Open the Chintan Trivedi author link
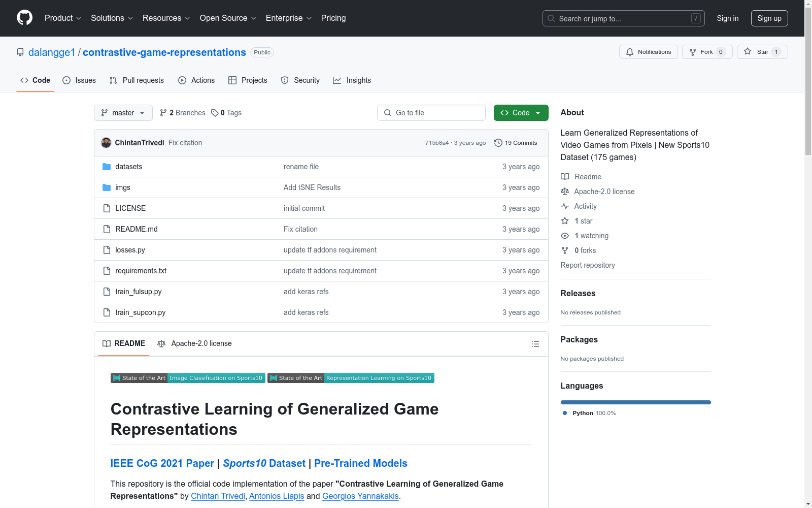Screen dimensions: 812x508 click(x=218, y=496)
